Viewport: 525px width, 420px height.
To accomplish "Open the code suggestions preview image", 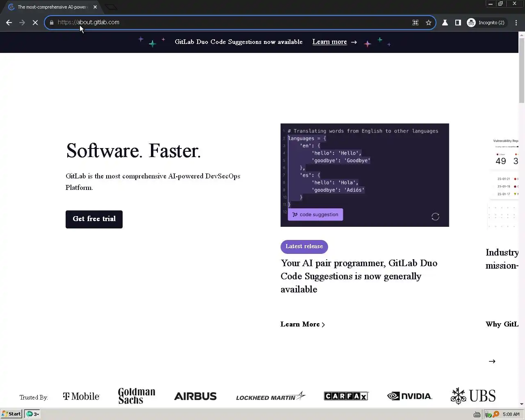I will point(365,175).
